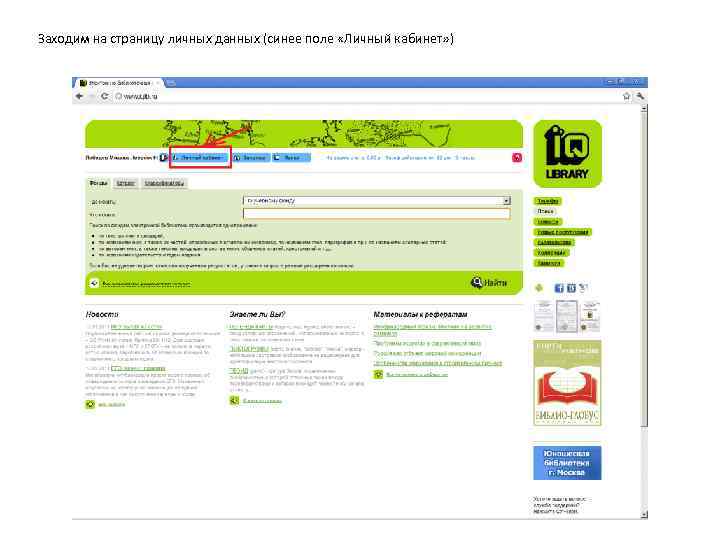Open the last underlined link under «Материалы к рефератам»
Viewport: 720px width, 540px height.
[438, 363]
